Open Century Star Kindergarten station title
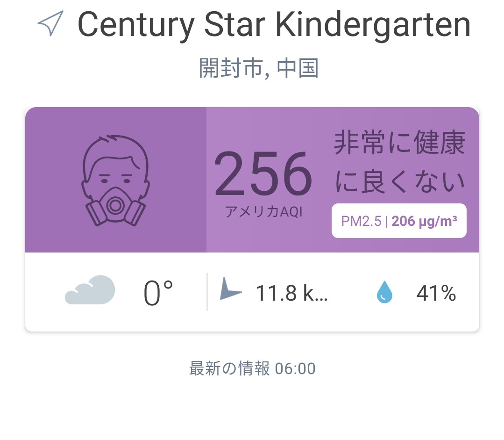504x440 pixels. pos(274,24)
